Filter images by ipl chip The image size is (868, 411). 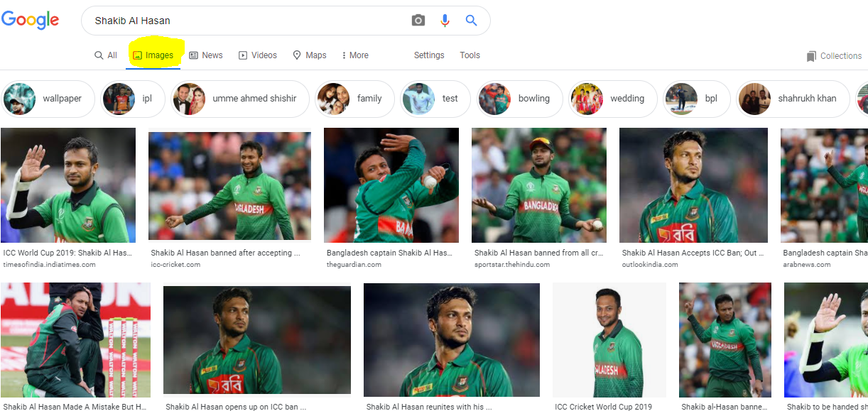(132, 99)
